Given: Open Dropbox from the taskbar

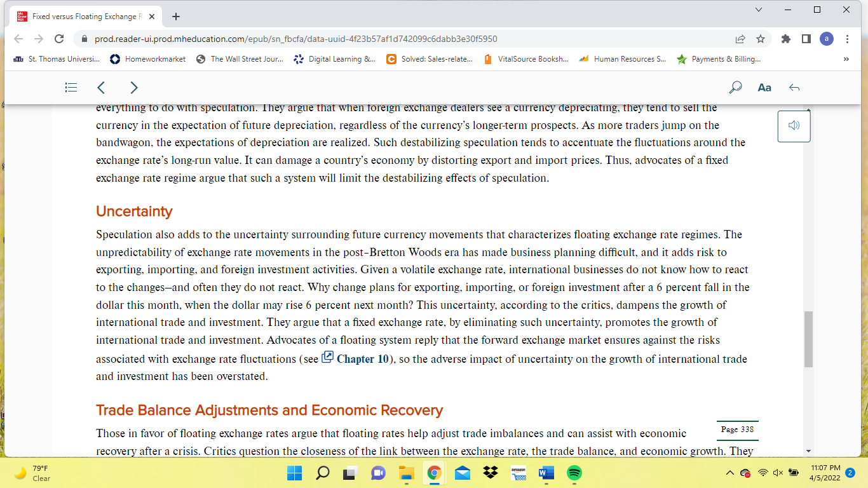Looking at the screenshot, I should 491,473.
